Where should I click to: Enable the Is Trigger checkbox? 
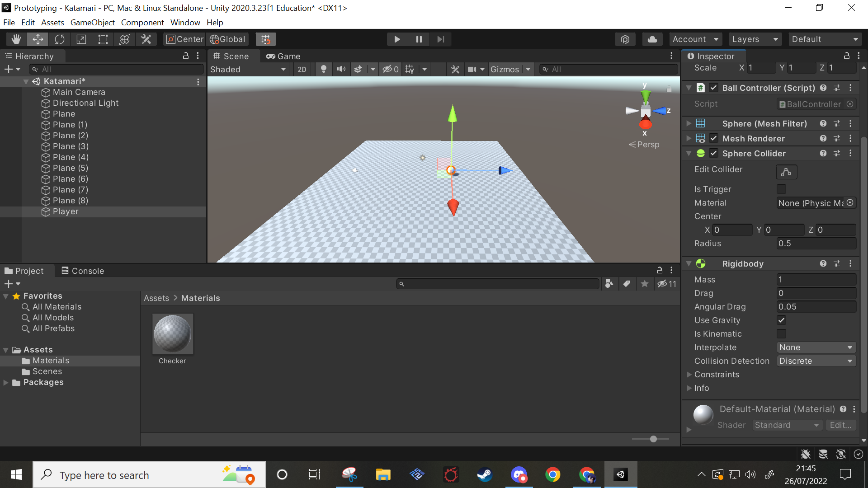click(x=781, y=189)
